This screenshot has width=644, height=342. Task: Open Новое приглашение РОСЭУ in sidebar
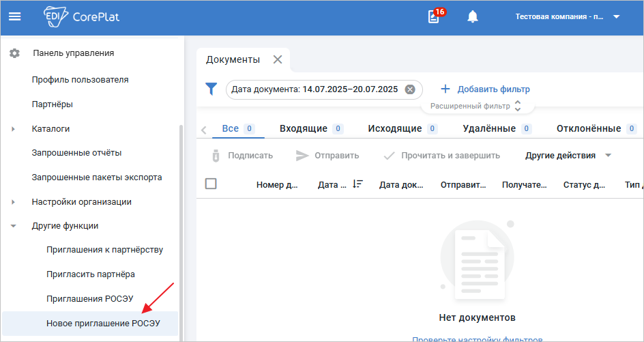pos(103,323)
